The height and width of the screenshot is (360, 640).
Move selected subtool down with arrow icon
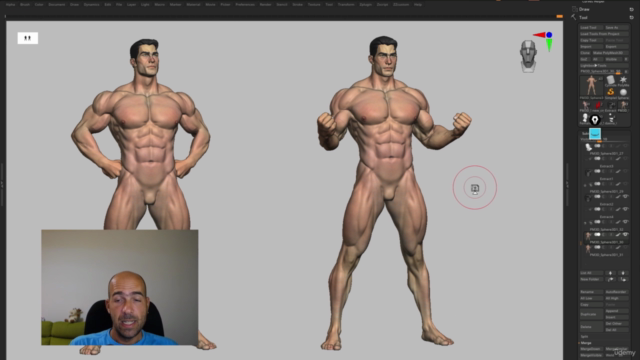tap(623, 273)
